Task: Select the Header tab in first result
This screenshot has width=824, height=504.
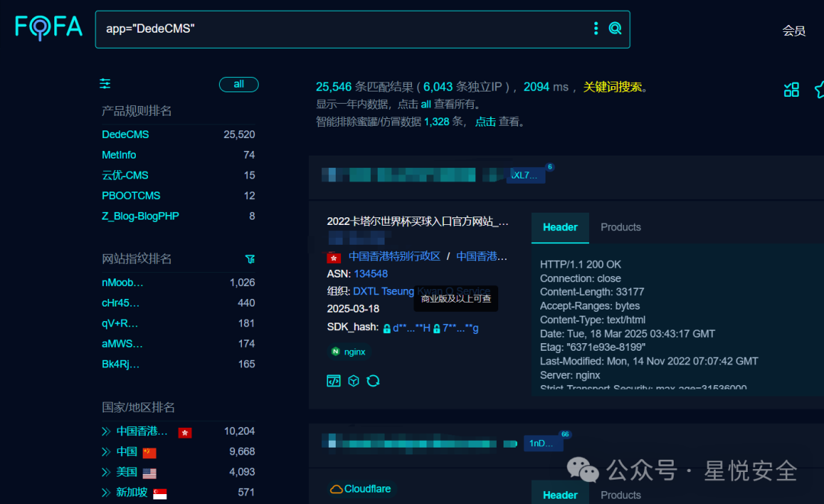Action: click(x=560, y=227)
